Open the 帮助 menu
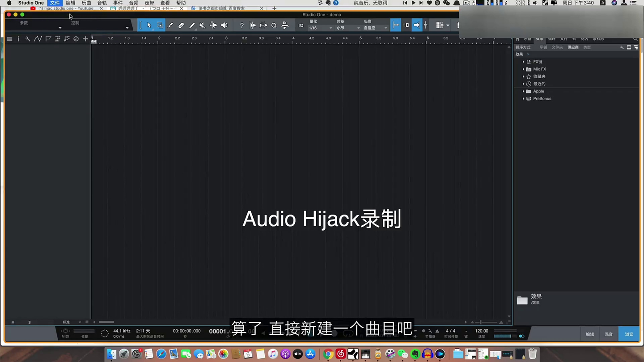The width and height of the screenshot is (644, 362). coord(181,3)
